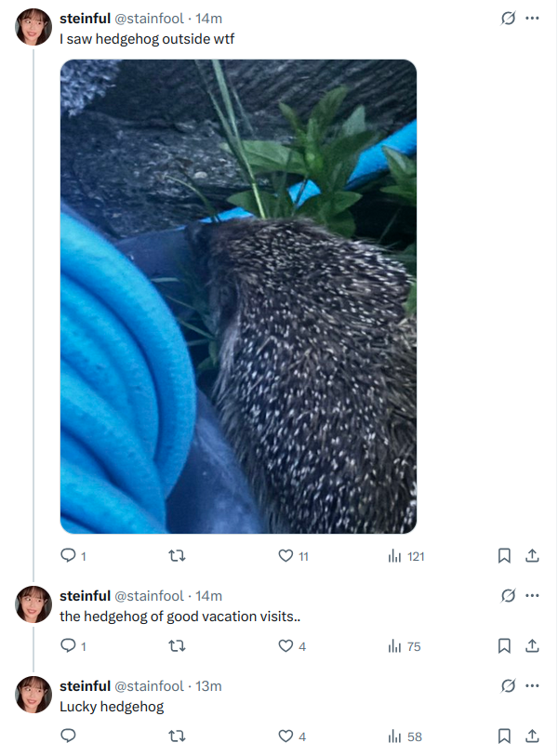View analytics showing 121 views
The image size is (558, 756).
point(406,556)
